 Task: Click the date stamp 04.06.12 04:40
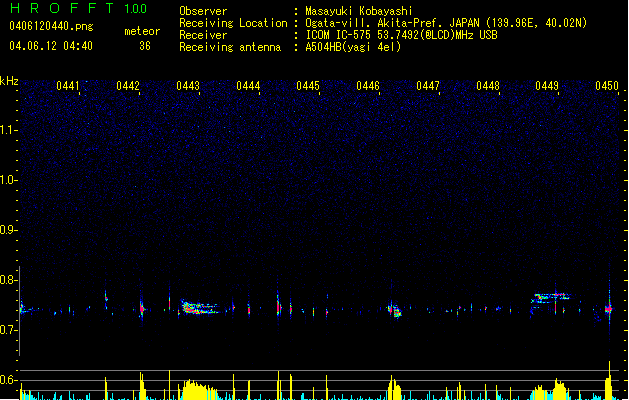point(51,46)
